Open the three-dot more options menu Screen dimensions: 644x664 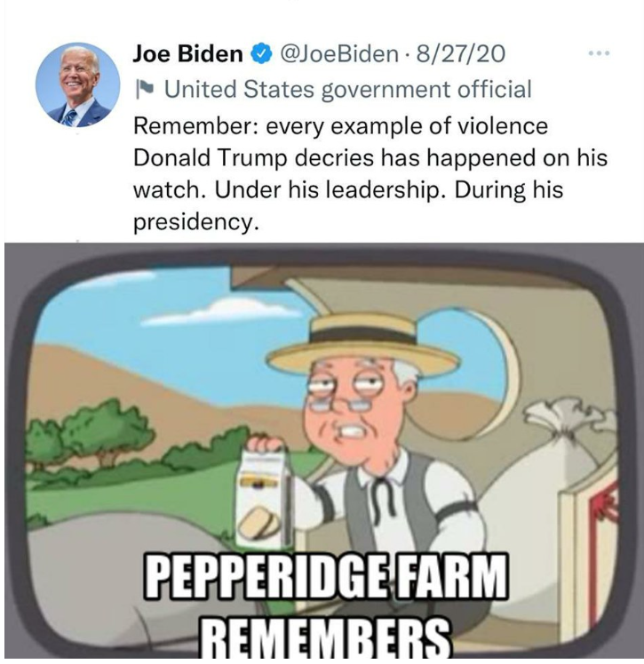pyautogui.click(x=599, y=53)
